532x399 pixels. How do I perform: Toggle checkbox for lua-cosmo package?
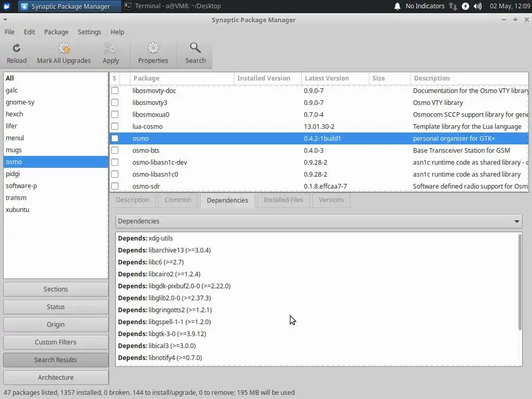(115, 126)
